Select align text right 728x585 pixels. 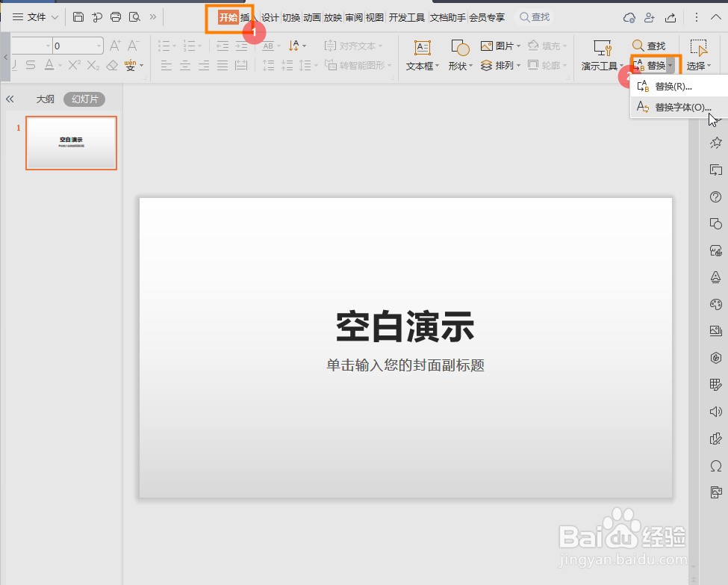(x=203, y=66)
